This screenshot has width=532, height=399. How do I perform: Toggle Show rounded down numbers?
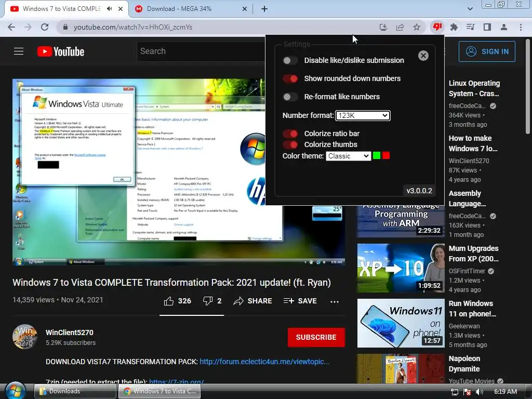290,79
